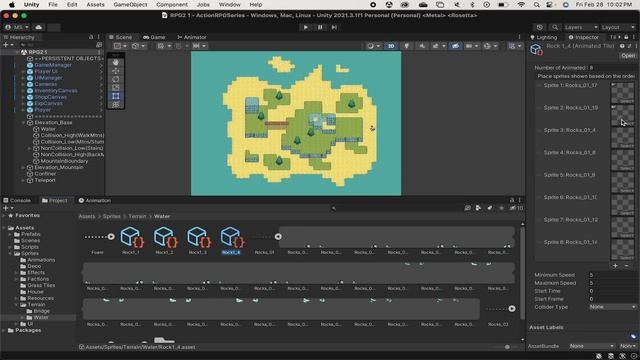
Task: Switch to the Lighting tab
Action: [x=544, y=37]
